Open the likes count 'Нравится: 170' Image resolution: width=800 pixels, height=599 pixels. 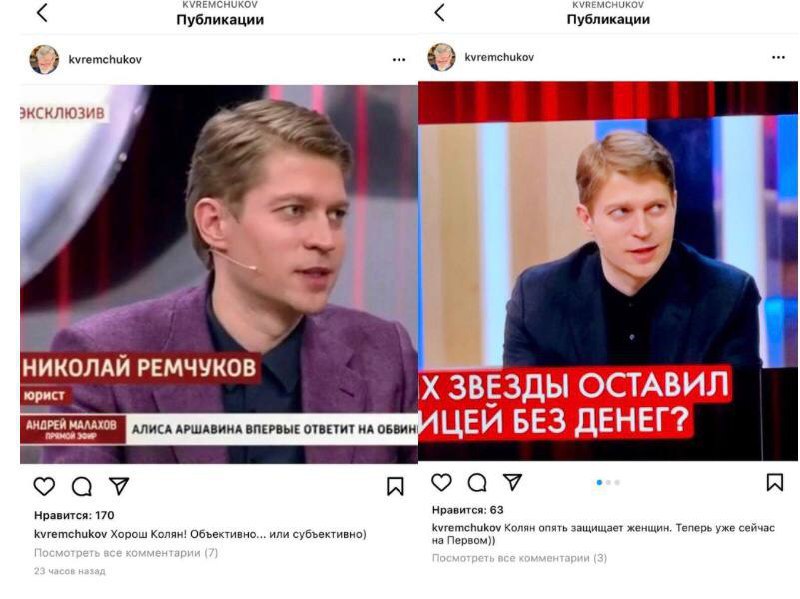[74, 515]
